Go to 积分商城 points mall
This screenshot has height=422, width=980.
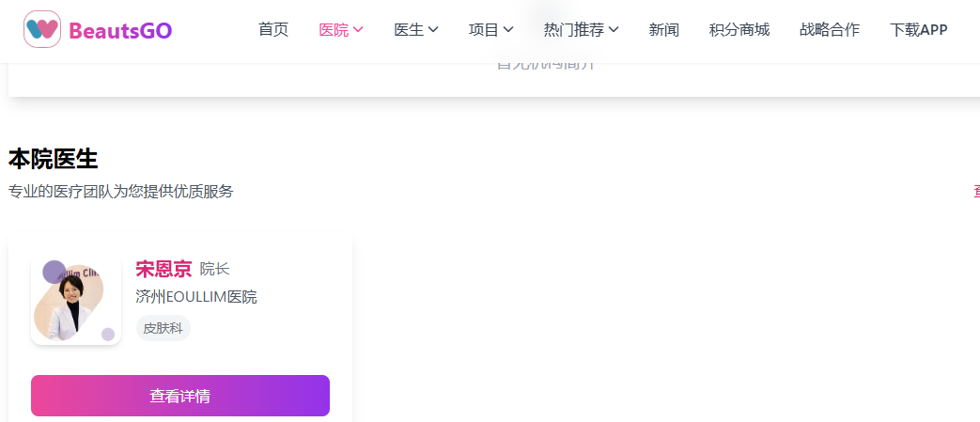point(739,29)
